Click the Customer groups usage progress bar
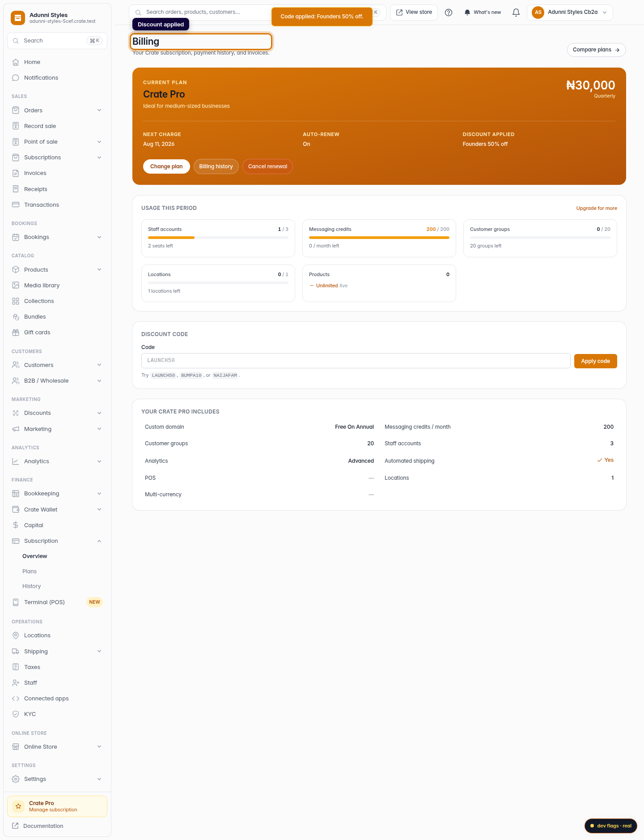This screenshot has height=840, width=644. pyautogui.click(x=540, y=238)
